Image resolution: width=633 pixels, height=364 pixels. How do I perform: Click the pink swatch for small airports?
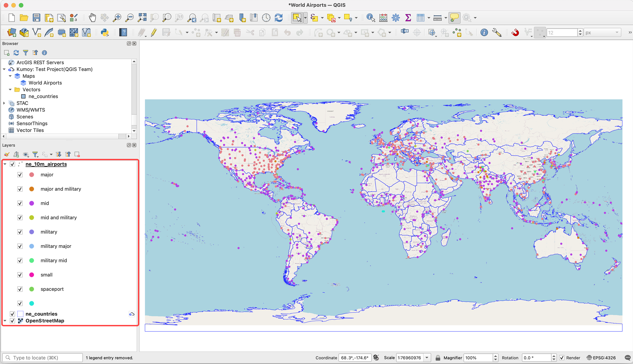click(32, 275)
